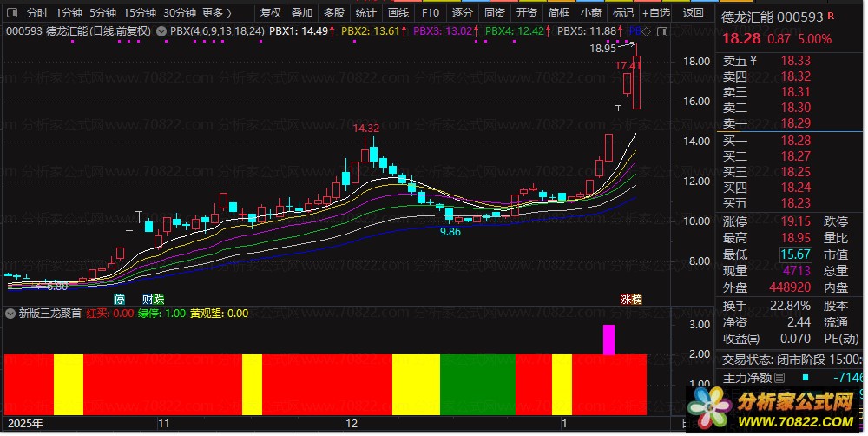Toggle the left sidebar panel icon
Image resolution: width=868 pixels, height=436 pixels.
(x=11, y=12)
